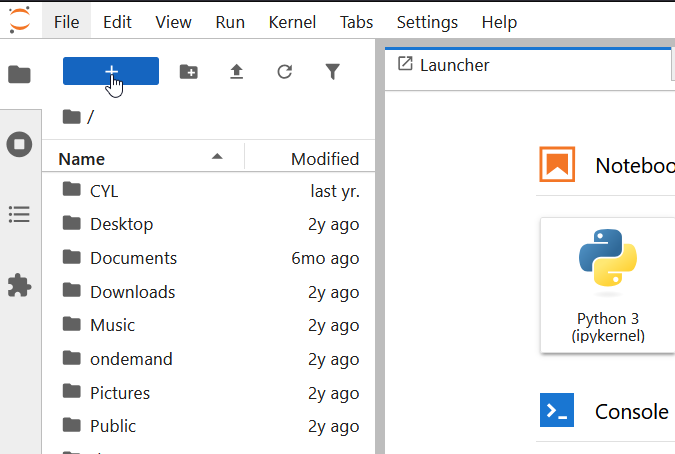
Task: Select the Desktop folder row
Action: coord(208,224)
